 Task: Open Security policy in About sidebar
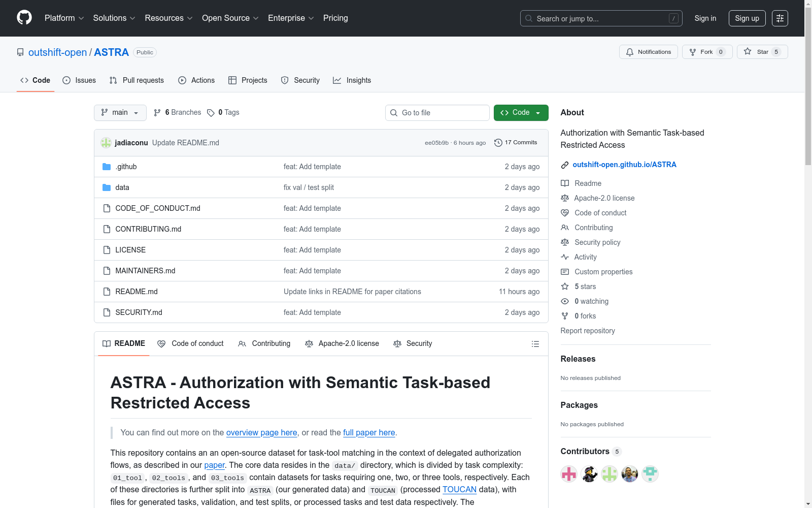tap(591, 242)
